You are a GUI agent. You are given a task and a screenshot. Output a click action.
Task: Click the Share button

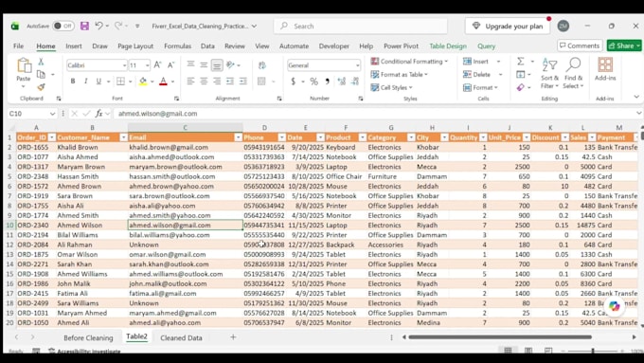[624, 45]
